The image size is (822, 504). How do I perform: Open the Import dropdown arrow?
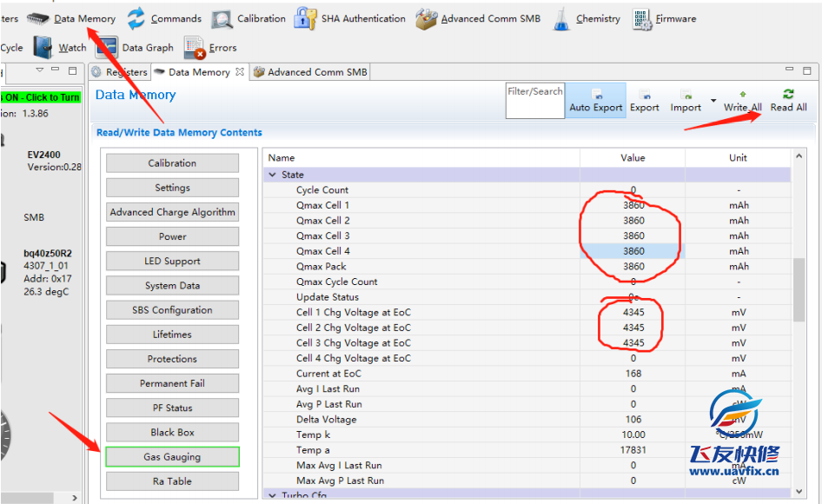coord(713,101)
